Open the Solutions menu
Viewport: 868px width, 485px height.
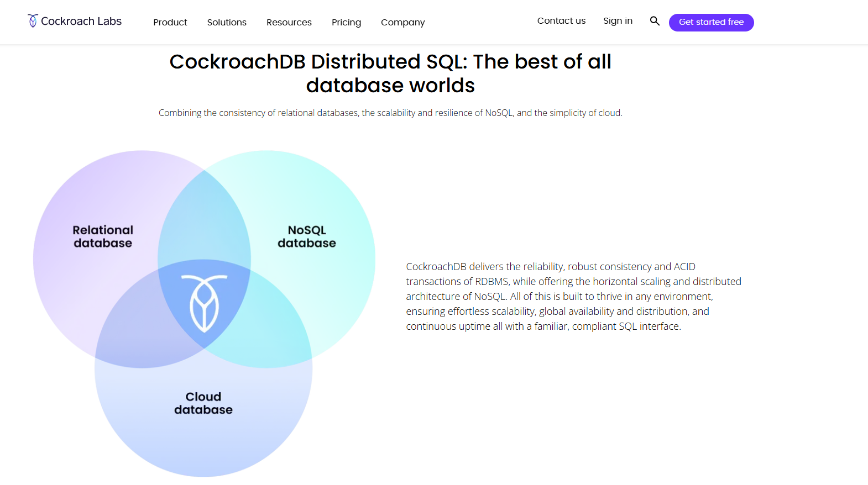pyautogui.click(x=227, y=22)
